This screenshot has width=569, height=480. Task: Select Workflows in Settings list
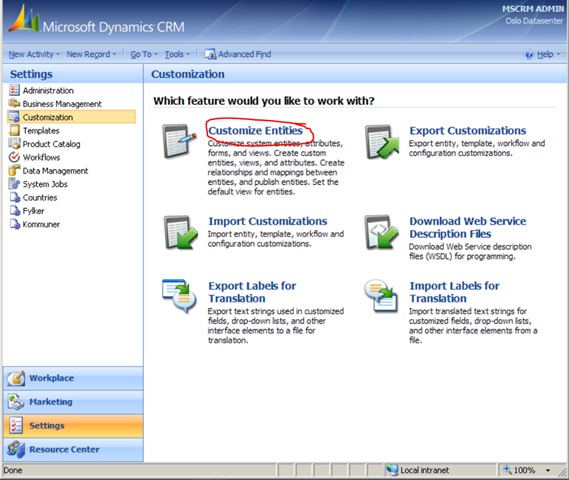pyautogui.click(x=41, y=157)
